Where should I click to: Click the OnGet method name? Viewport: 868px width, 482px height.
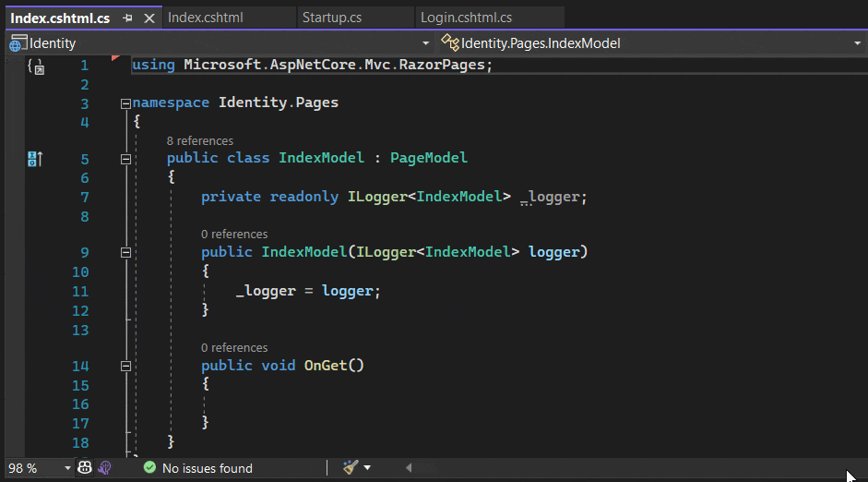(326, 366)
